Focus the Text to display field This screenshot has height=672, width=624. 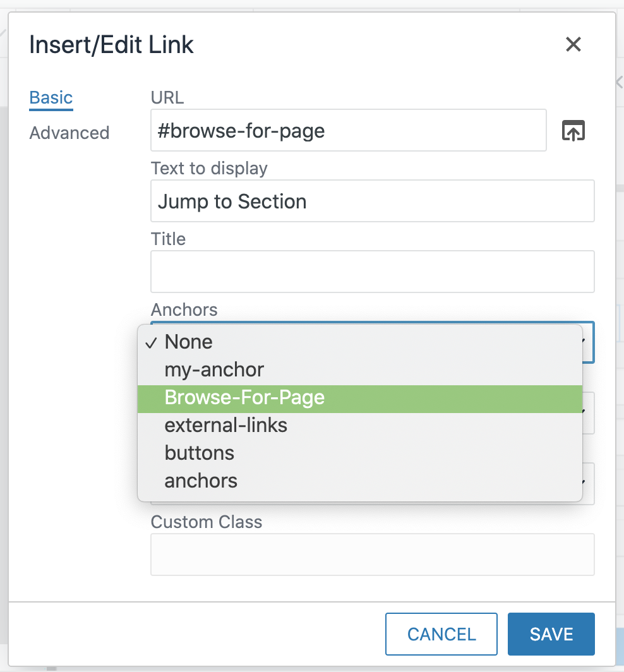[372, 201]
